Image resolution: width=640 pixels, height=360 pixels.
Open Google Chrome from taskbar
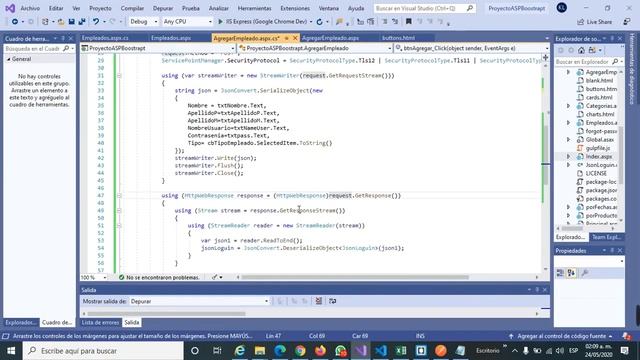pyautogui.click(x=300, y=351)
